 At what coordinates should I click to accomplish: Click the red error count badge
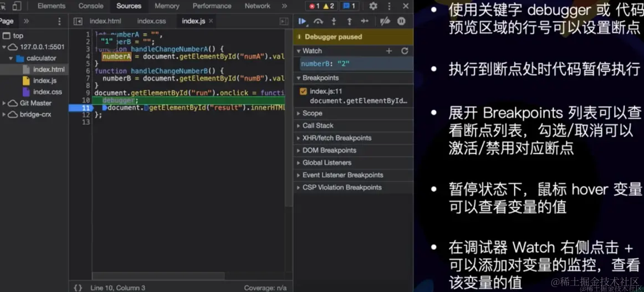click(315, 6)
